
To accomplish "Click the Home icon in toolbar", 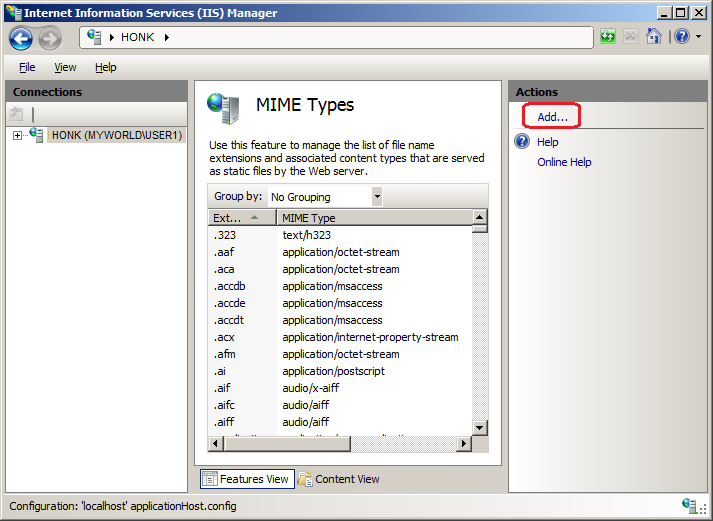I will 654,37.
